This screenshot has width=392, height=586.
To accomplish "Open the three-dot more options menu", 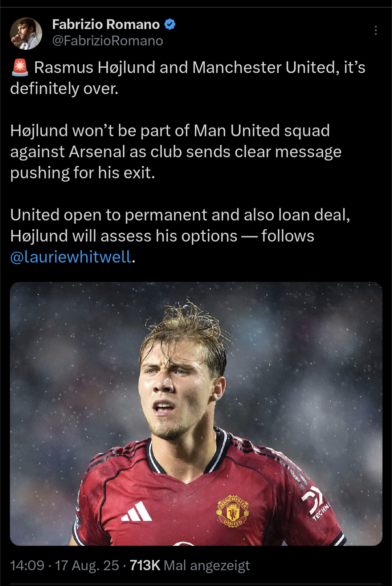I will 376,30.
